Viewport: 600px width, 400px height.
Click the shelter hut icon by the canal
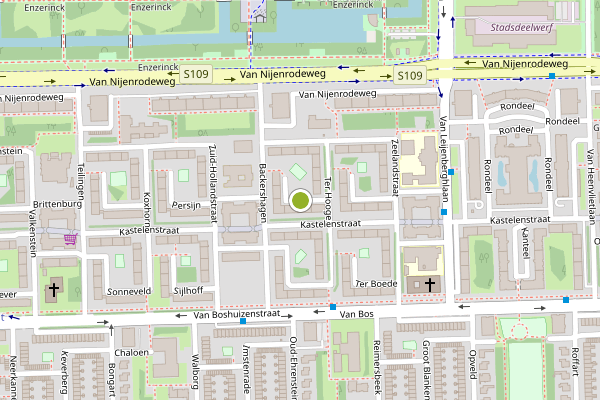260,17
